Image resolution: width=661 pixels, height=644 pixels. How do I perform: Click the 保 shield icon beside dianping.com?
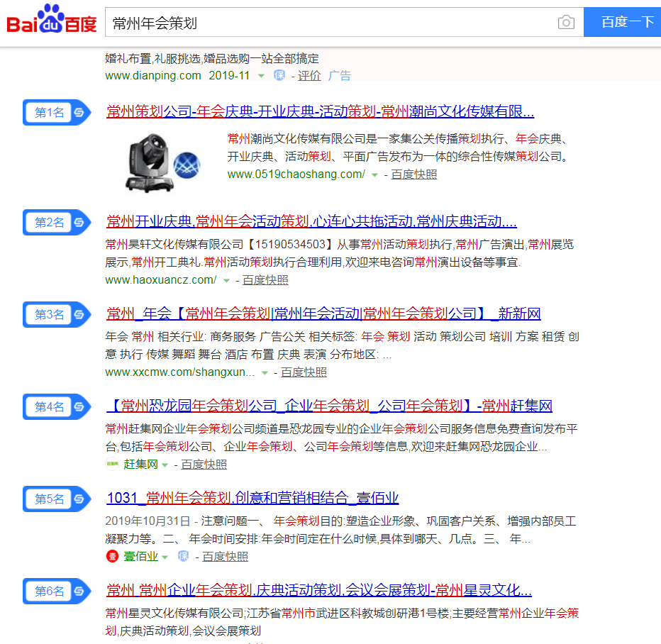279,76
